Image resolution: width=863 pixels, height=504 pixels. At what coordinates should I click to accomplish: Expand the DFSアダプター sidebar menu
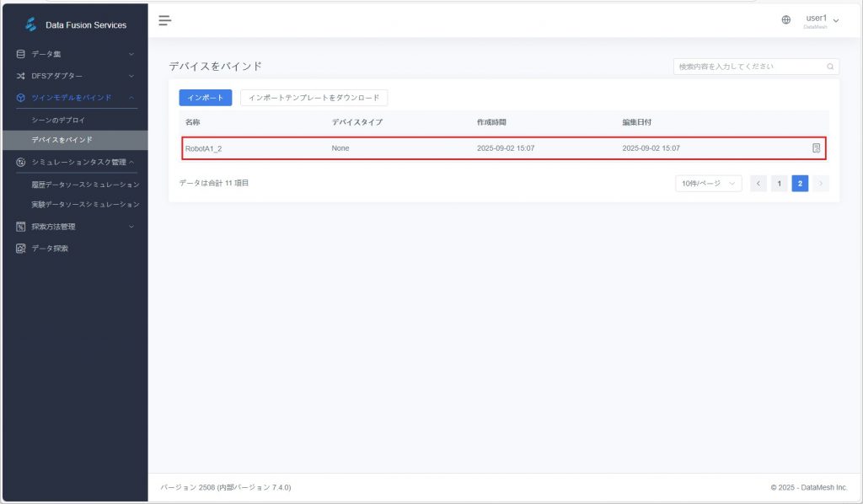(74, 76)
